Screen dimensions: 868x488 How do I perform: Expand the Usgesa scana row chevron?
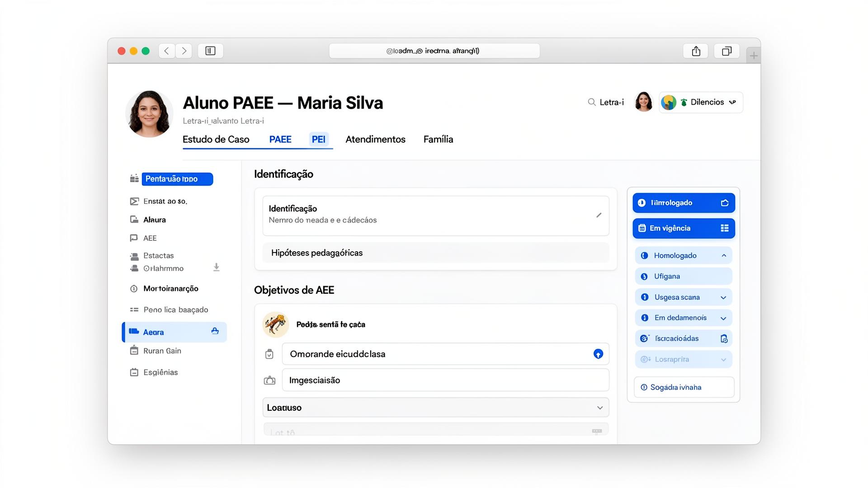(723, 297)
